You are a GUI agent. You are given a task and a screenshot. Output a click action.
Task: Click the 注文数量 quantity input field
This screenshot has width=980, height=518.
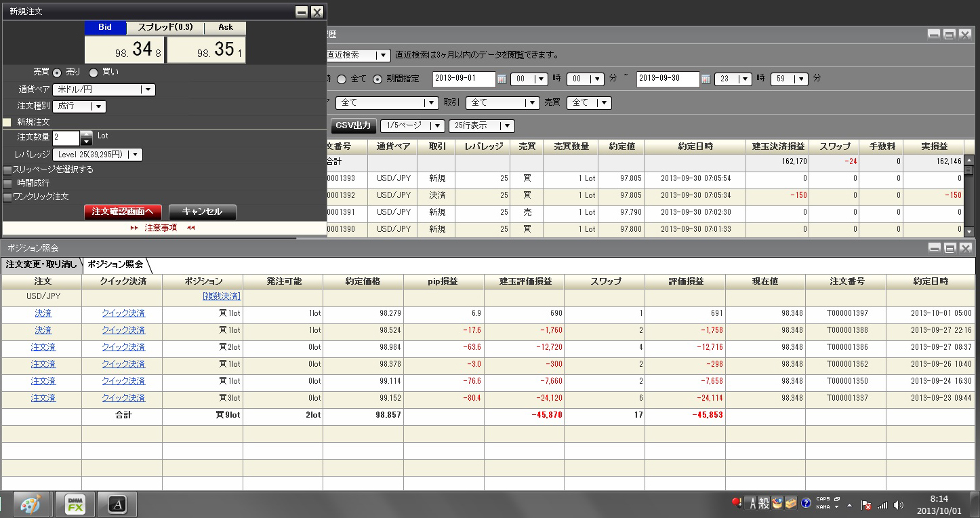(x=66, y=138)
